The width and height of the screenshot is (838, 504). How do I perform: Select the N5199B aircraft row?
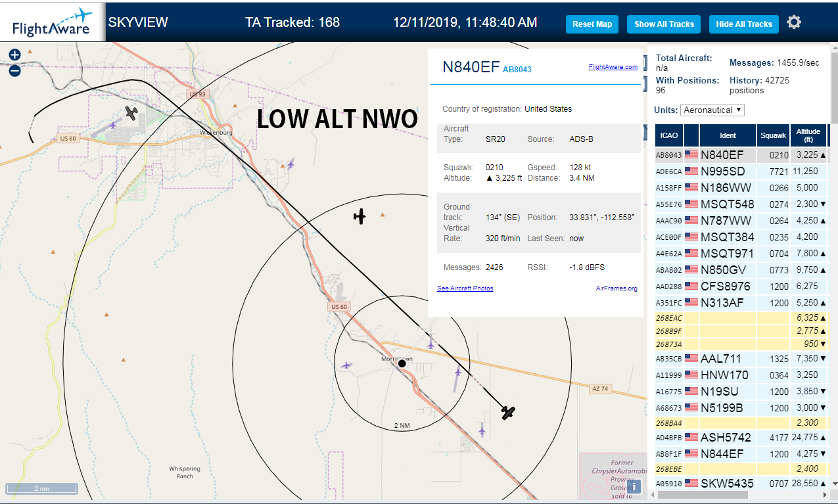click(x=741, y=408)
